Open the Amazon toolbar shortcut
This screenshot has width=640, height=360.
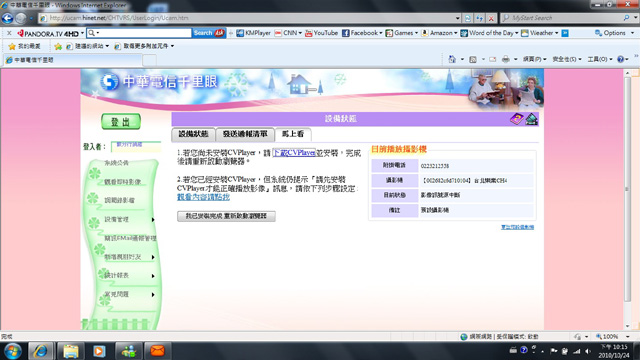click(439, 33)
